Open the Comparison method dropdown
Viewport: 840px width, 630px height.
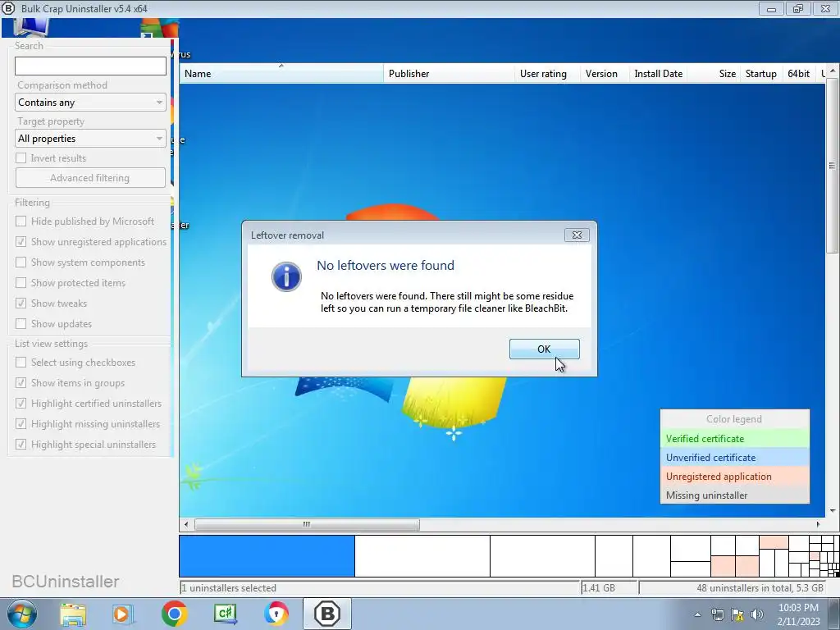[x=90, y=103]
